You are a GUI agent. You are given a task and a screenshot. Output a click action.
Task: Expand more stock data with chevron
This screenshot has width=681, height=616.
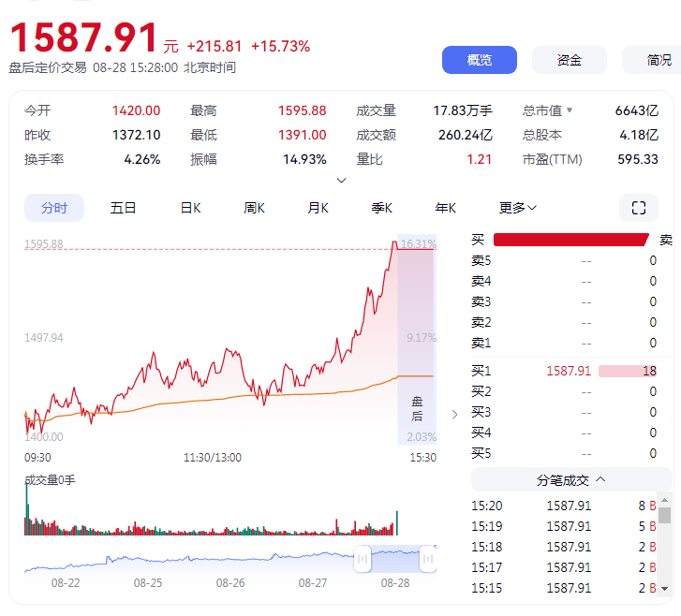341,180
